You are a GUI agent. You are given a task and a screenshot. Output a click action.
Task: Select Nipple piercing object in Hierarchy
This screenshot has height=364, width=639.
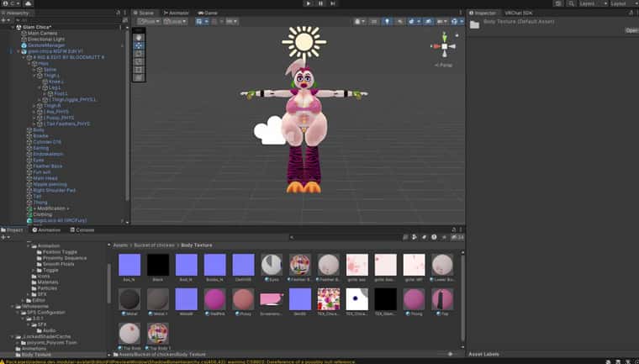click(50, 184)
